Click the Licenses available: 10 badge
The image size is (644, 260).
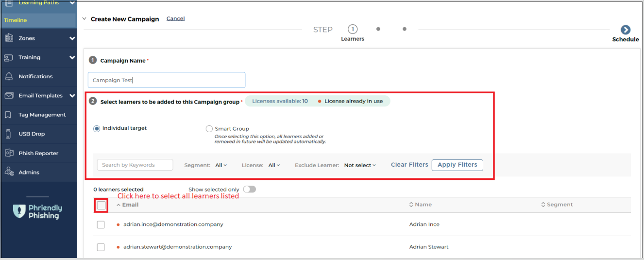280,101
